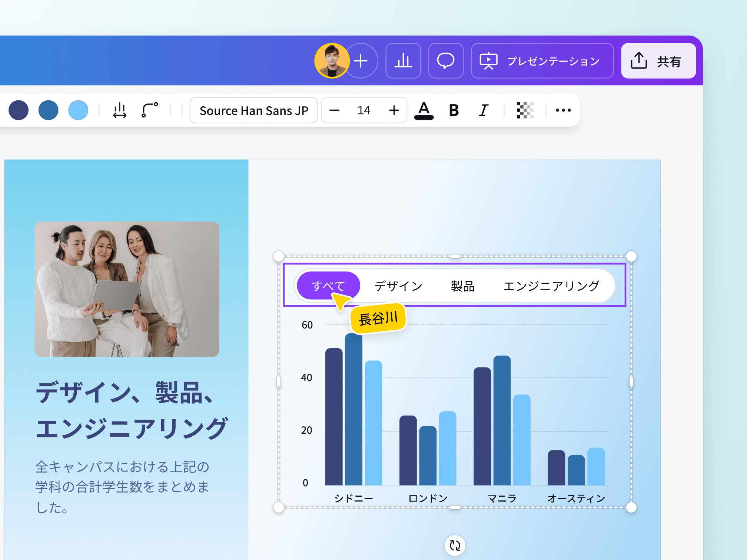Click the 共有 share button
The height and width of the screenshot is (560, 747).
pos(658,61)
